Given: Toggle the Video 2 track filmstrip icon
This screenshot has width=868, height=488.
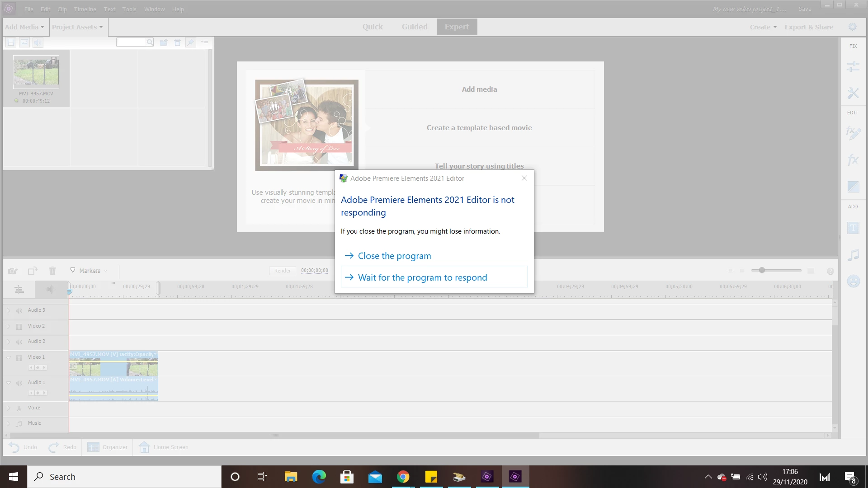Looking at the screenshot, I should pos(19,326).
